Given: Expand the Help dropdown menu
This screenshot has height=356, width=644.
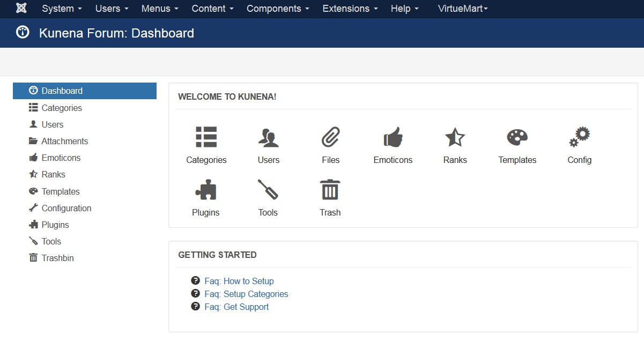Looking at the screenshot, I should (x=405, y=9).
